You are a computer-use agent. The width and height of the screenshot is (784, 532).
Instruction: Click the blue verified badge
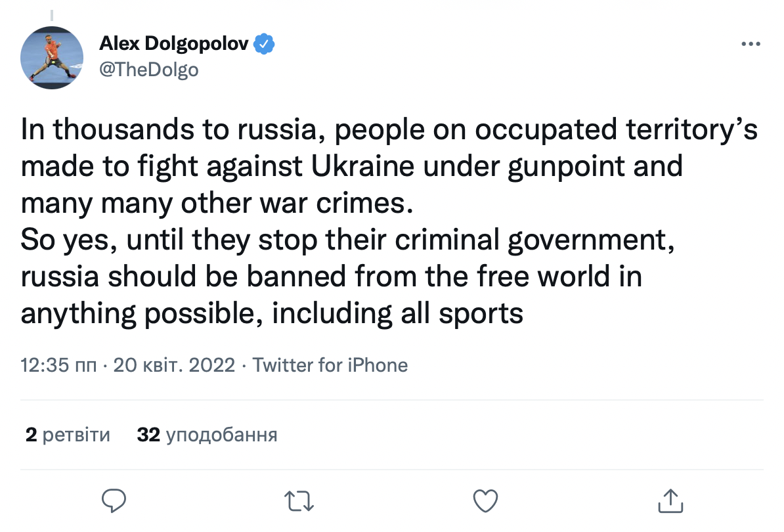pos(264,45)
